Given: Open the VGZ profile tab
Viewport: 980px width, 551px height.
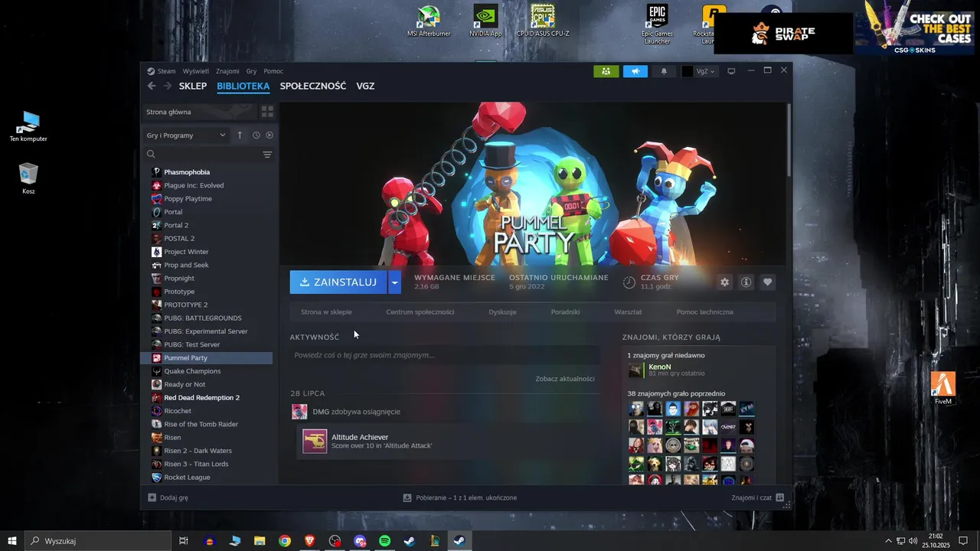Looking at the screenshot, I should 365,86.
